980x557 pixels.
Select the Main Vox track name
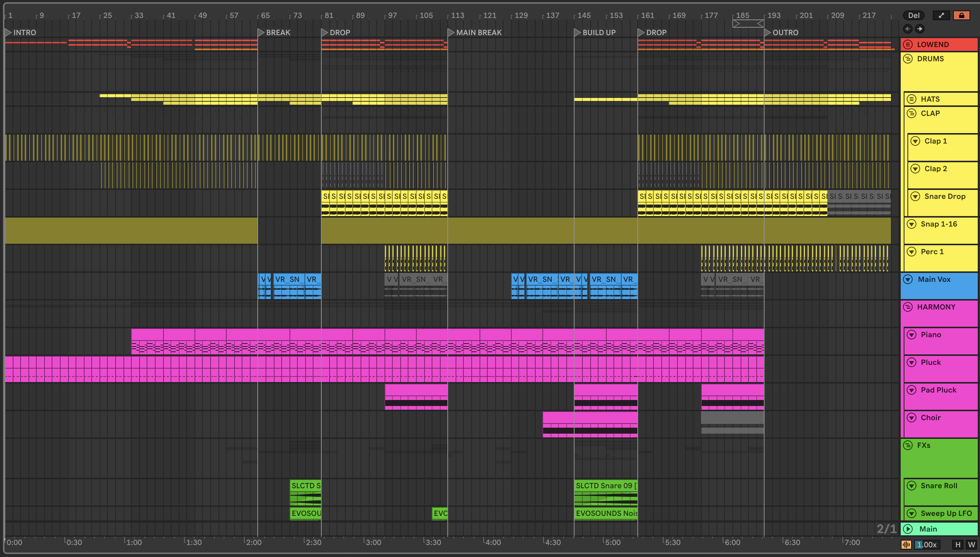[x=934, y=279]
